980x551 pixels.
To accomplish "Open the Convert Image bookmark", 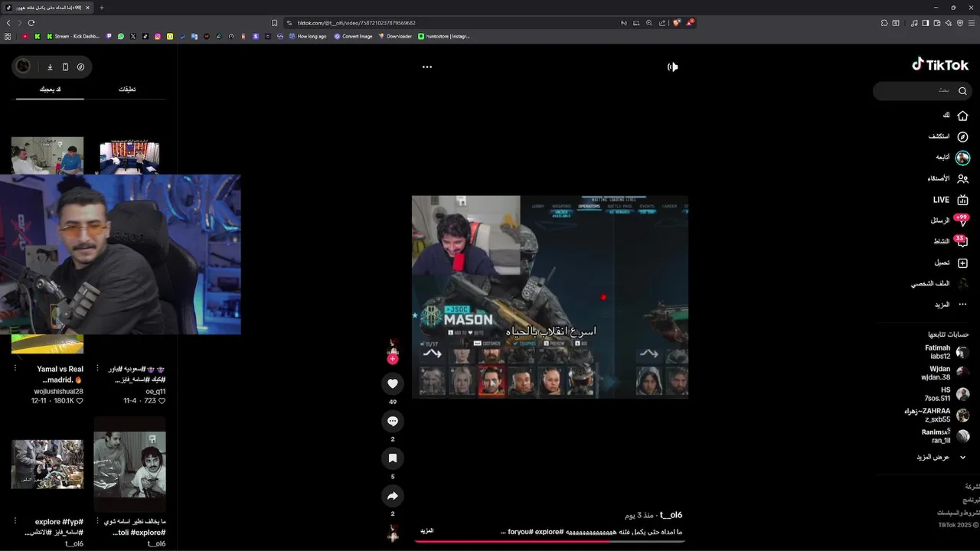I will (353, 36).
